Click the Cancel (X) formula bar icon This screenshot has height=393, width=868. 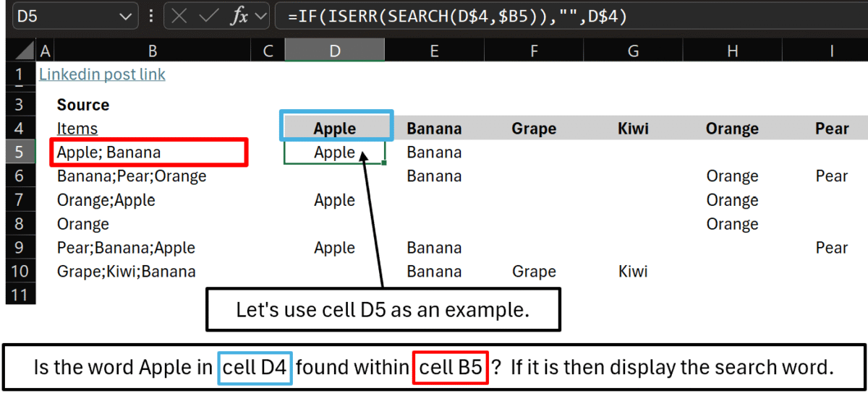179,17
